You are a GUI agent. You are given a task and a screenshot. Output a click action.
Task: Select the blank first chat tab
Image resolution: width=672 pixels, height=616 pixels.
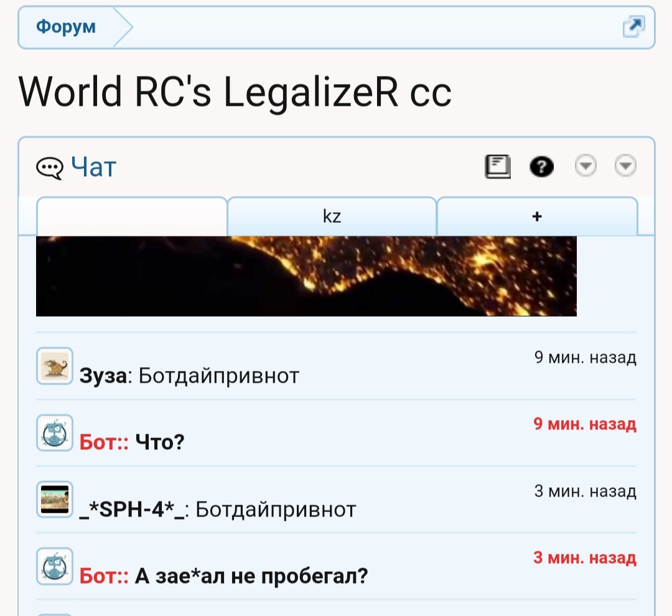pyautogui.click(x=132, y=217)
